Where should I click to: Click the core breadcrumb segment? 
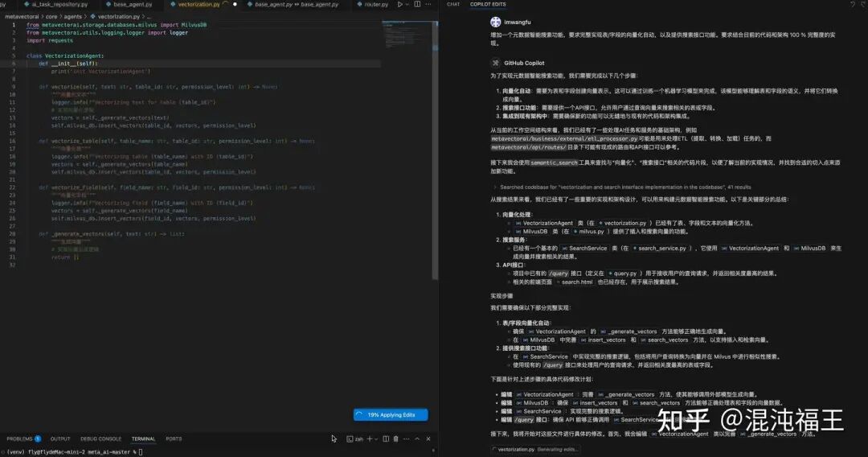51,17
